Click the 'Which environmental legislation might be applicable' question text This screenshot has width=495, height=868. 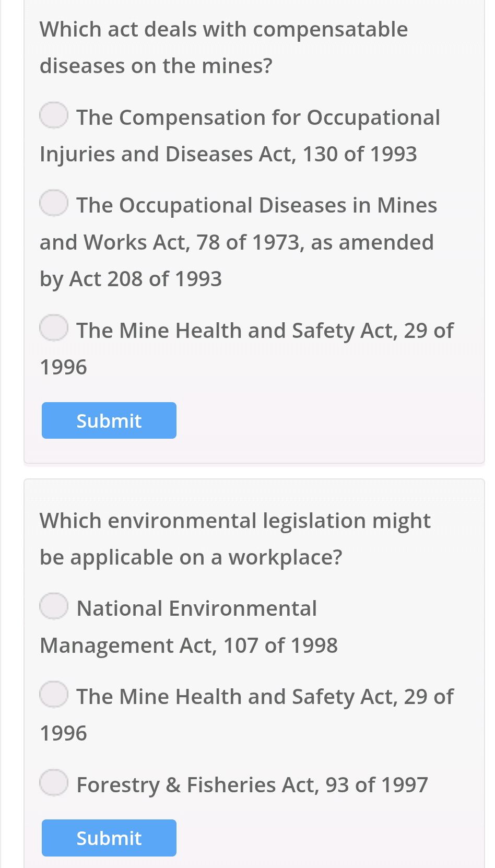[x=235, y=521]
